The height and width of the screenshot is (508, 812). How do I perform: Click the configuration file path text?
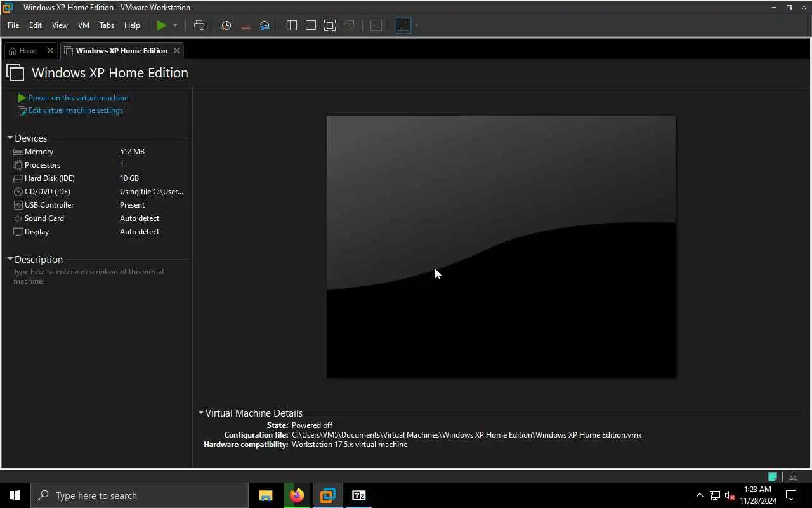click(x=467, y=435)
